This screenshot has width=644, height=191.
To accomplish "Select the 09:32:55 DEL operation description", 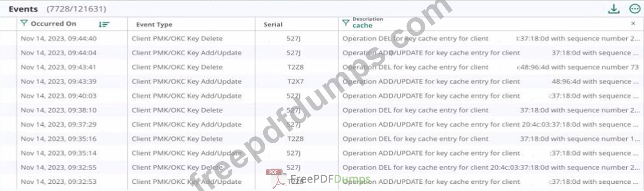I will 491,168.
